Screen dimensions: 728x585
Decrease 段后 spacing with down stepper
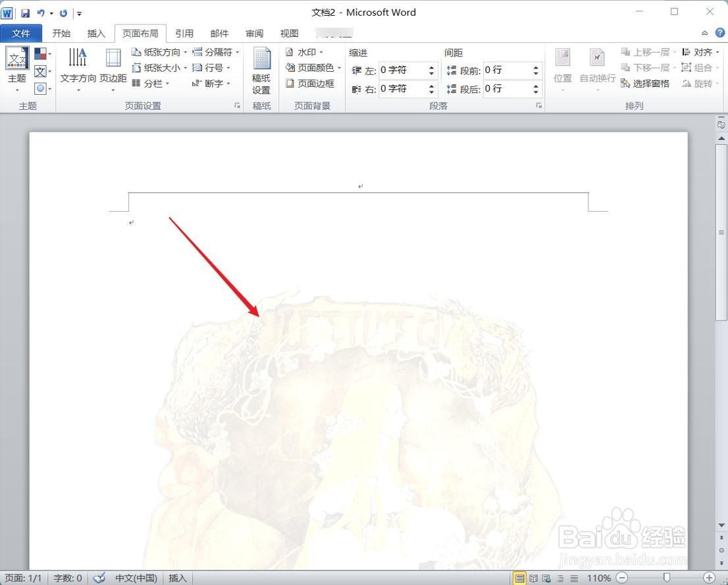[x=536, y=92]
